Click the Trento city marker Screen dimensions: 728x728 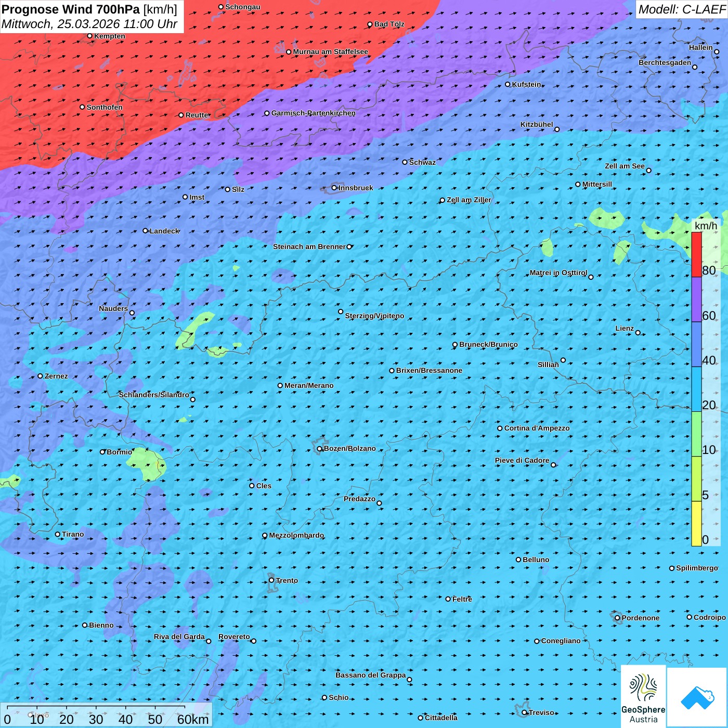pyautogui.click(x=271, y=580)
